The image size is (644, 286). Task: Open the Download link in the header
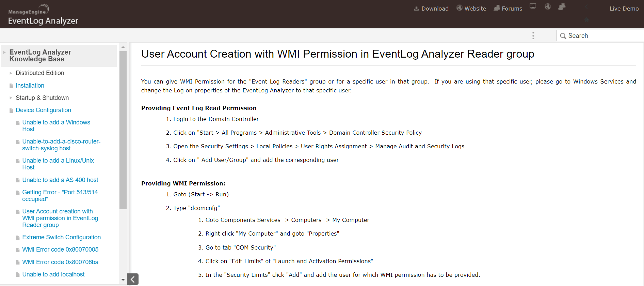431,9
